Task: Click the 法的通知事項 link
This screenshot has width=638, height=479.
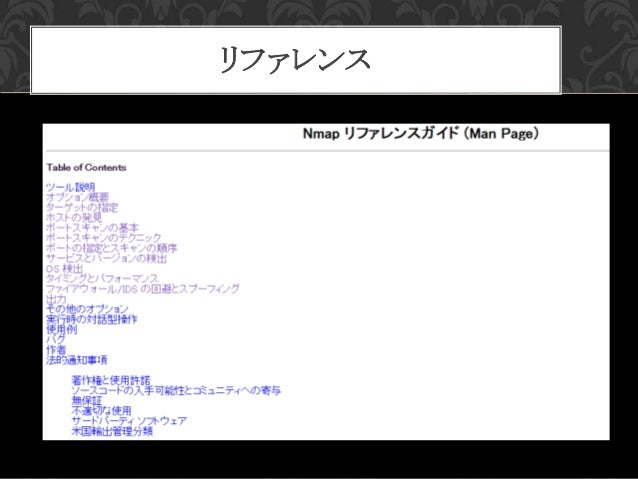Action: (x=76, y=360)
